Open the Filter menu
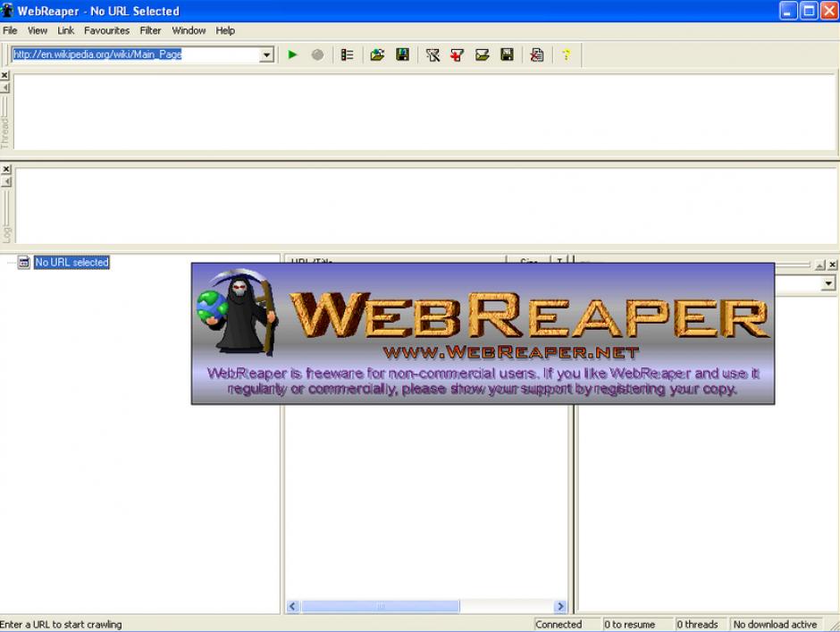Viewport: 840px width, 632px height. (150, 30)
